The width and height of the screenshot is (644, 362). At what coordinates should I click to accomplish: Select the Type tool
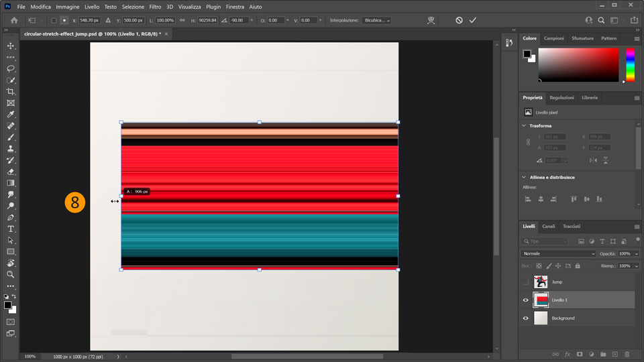11,229
